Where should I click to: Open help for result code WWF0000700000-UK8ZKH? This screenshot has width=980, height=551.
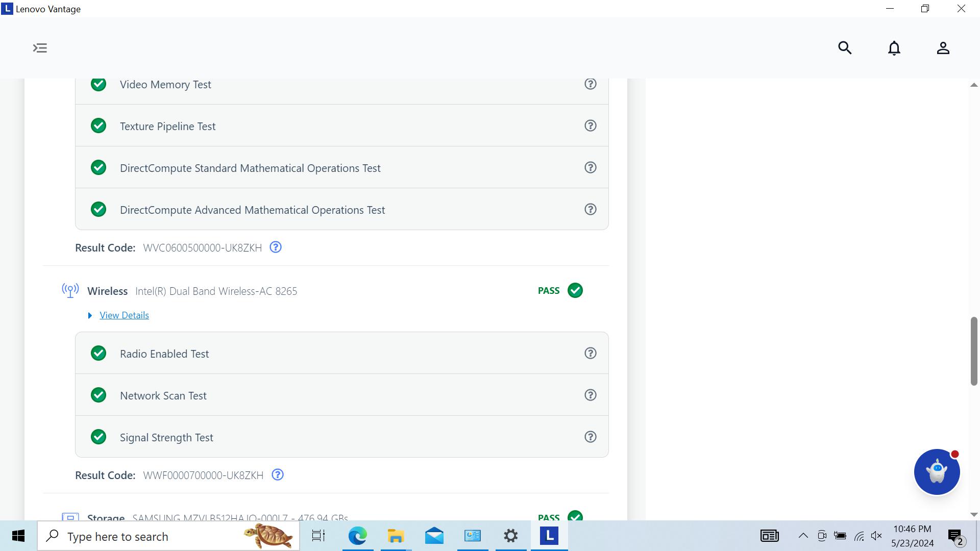278,475
